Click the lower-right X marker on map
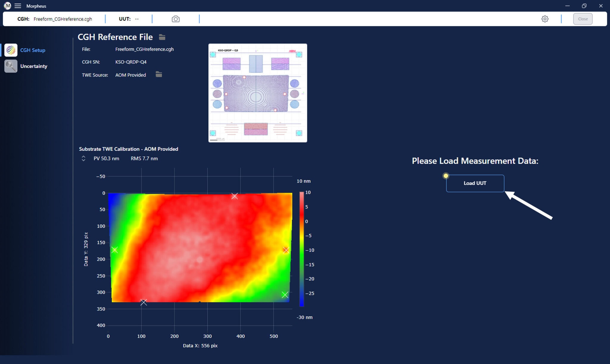The width and height of the screenshot is (610, 364). point(285,295)
